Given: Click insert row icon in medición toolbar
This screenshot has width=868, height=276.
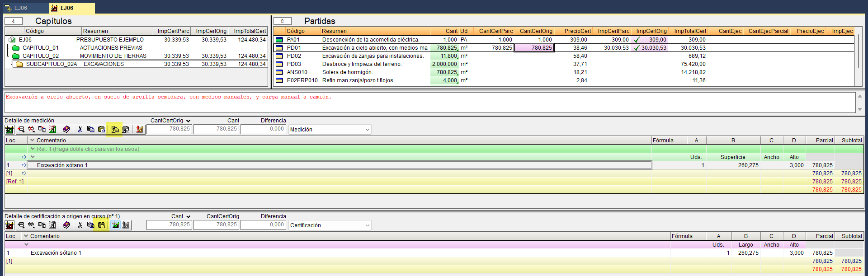Looking at the screenshot, I should (21, 130).
